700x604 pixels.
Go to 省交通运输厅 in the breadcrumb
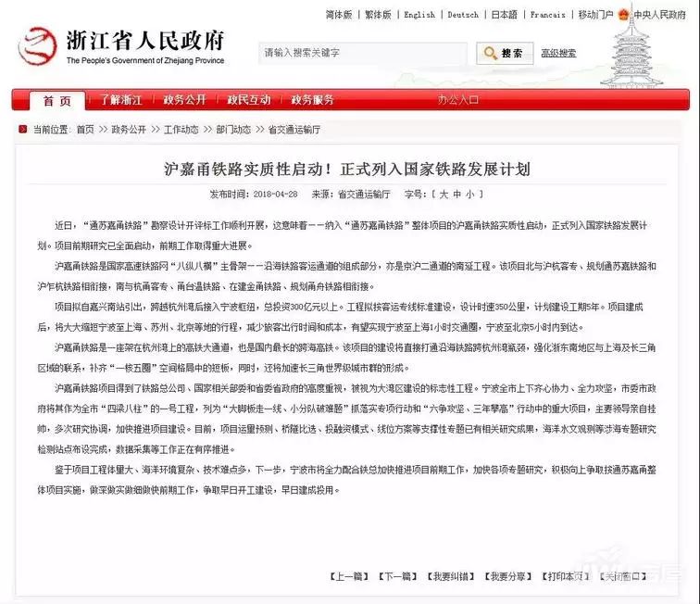click(x=294, y=130)
